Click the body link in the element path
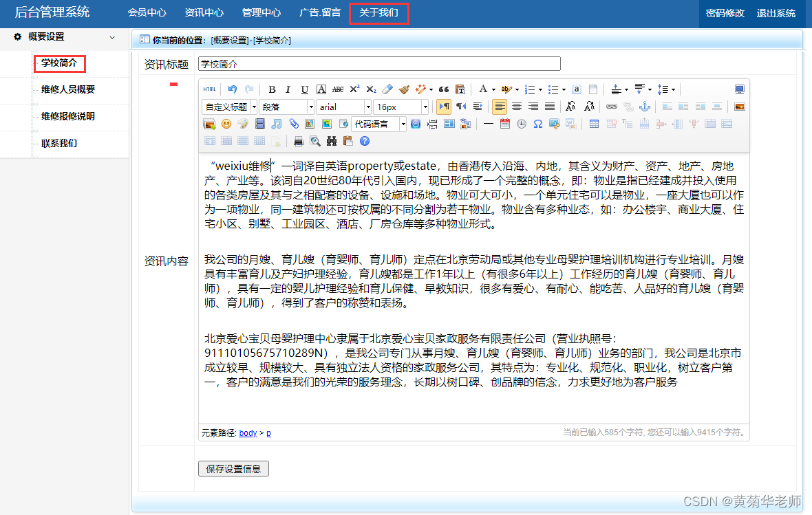The height and width of the screenshot is (515, 812). [x=248, y=432]
